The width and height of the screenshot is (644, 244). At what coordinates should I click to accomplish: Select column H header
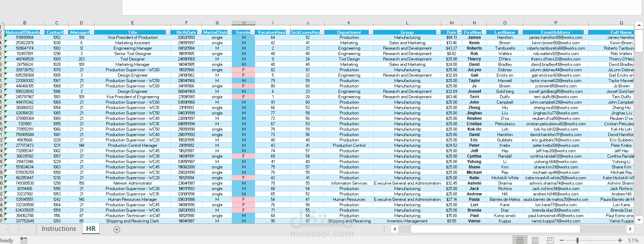click(244, 23)
